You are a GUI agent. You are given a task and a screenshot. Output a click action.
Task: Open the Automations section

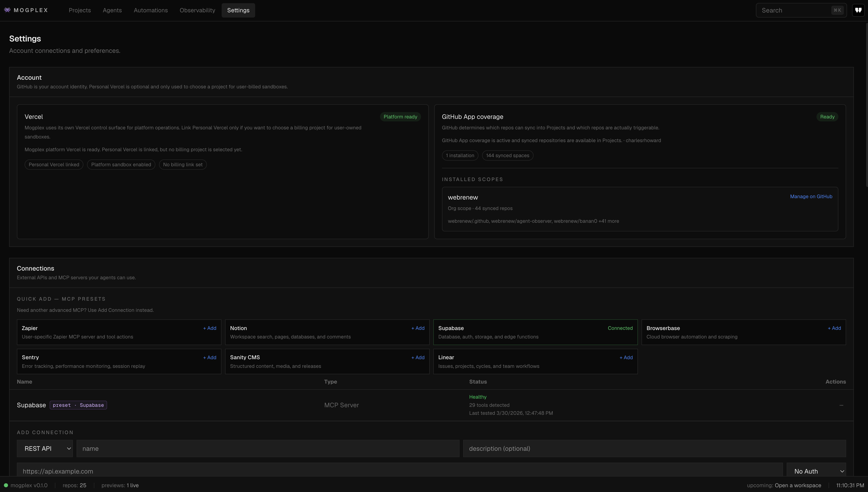pos(150,10)
